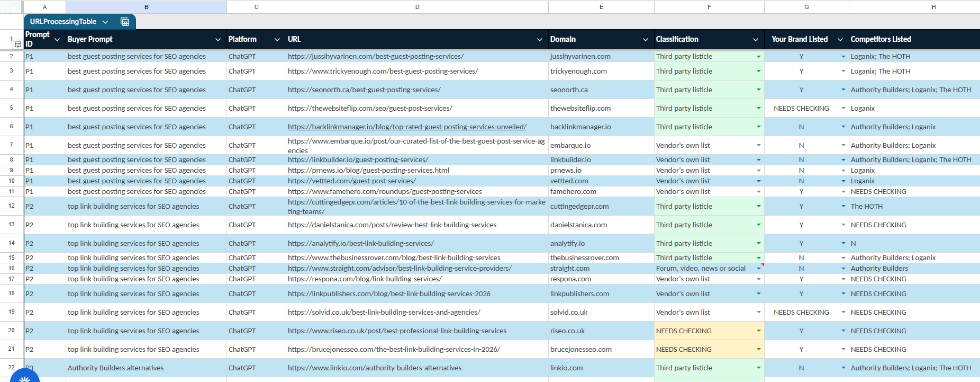This screenshot has height=382, width=980.
Task: Select the straight.com domain cell
Action: click(x=601, y=269)
